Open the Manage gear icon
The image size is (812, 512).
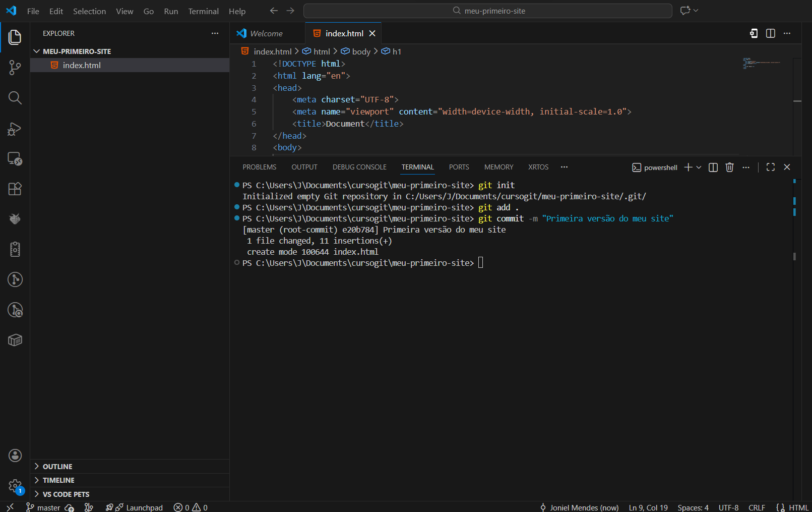pyautogui.click(x=15, y=485)
